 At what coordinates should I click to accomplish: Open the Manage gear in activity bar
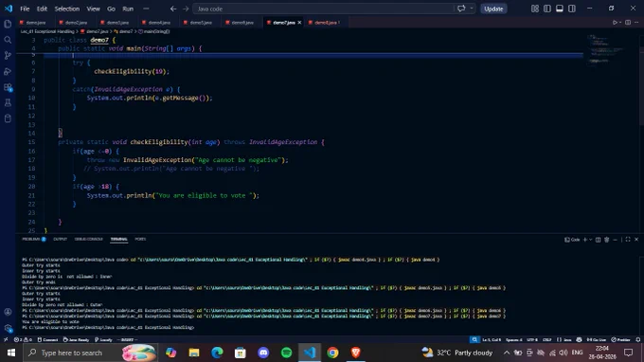click(8, 328)
